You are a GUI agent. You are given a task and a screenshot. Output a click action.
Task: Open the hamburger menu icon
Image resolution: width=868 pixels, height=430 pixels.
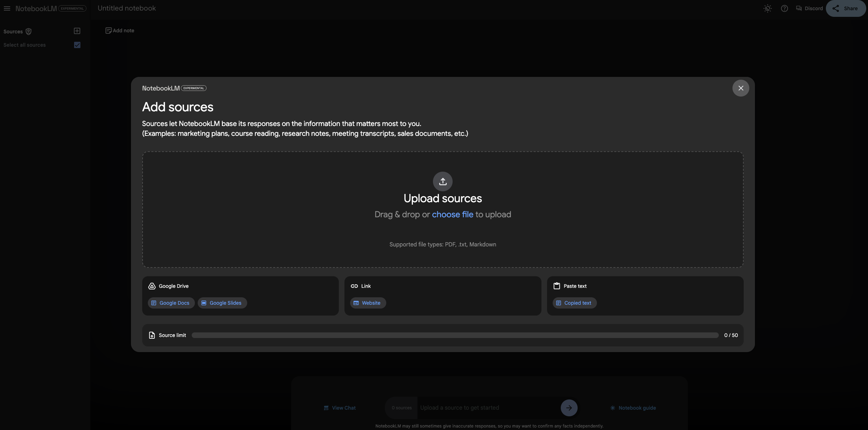coord(7,8)
